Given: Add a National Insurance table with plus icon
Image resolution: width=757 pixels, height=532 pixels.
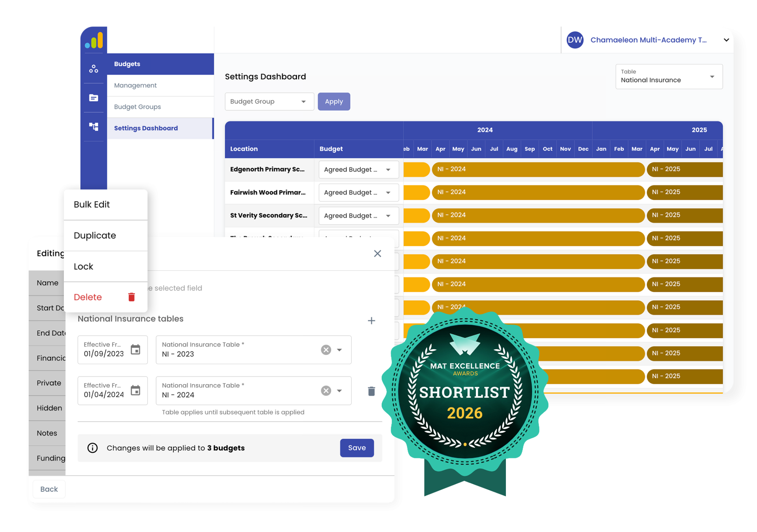Looking at the screenshot, I should (371, 321).
